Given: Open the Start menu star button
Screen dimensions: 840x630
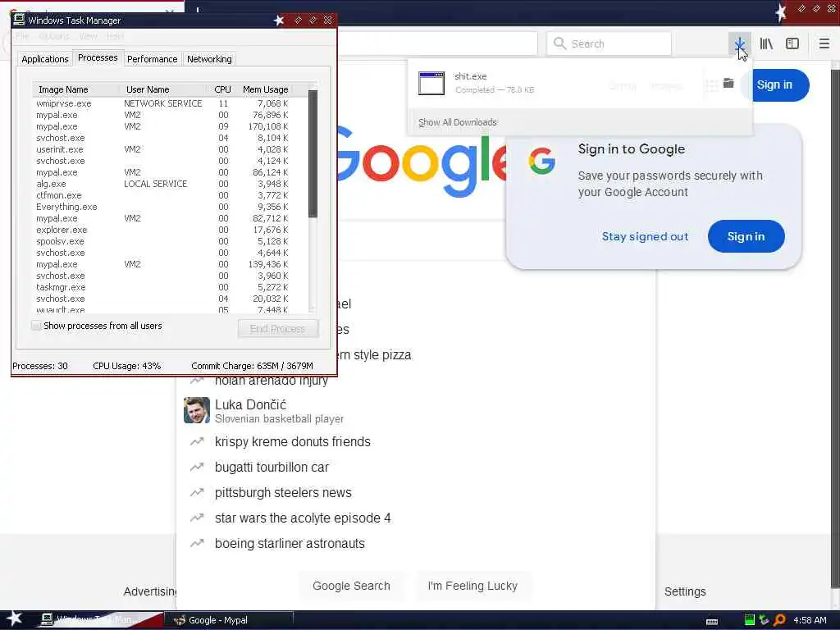Looking at the screenshot, I should click(x=15, y=619).
